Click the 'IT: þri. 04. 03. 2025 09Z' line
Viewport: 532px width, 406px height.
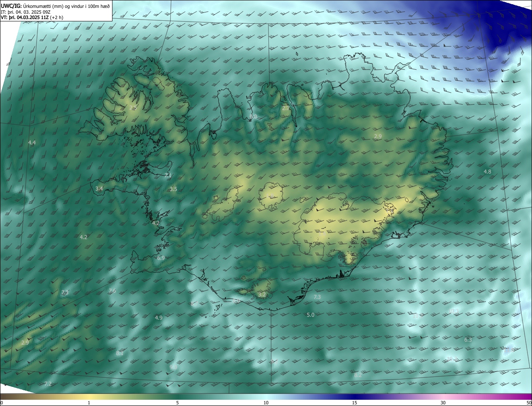pos(25,12)
